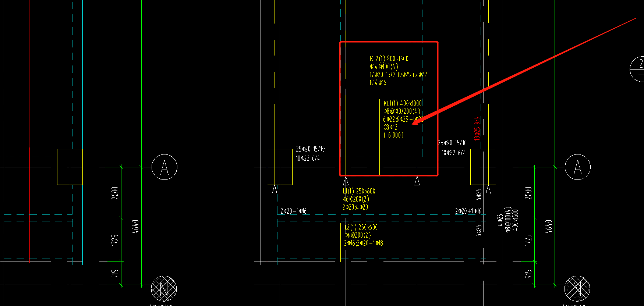Click the 'G8Φ12' annotation
This screenshot has width=644, height=306.
click(x=390, y=127)
